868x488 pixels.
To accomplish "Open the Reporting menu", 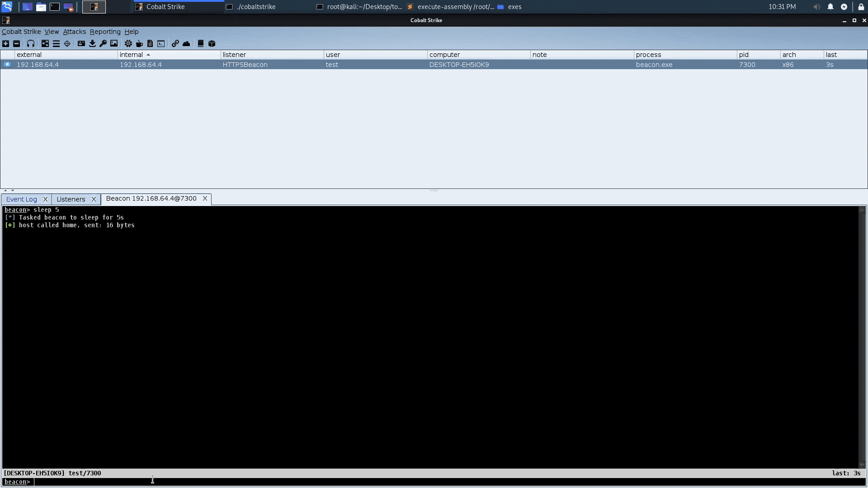I will [105, 32].
